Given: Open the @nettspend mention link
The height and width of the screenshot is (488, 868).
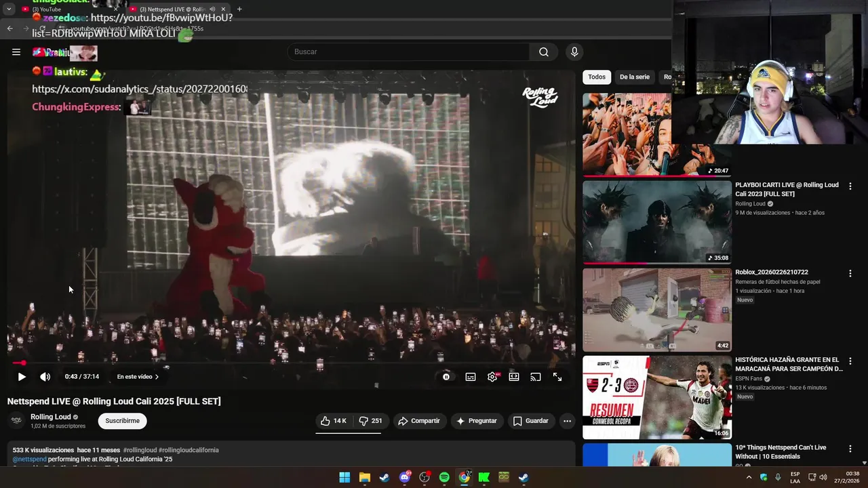Looking at the screenshot, I should click(x=30, y=460).
